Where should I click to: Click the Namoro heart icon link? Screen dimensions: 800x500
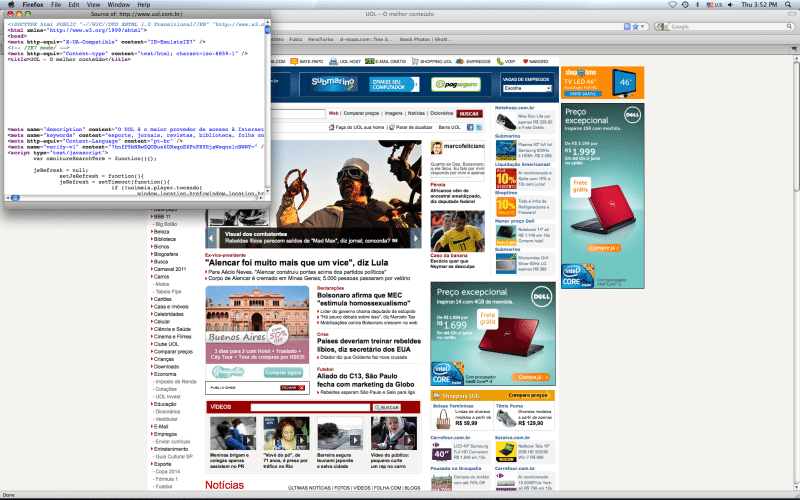point(525,61)
